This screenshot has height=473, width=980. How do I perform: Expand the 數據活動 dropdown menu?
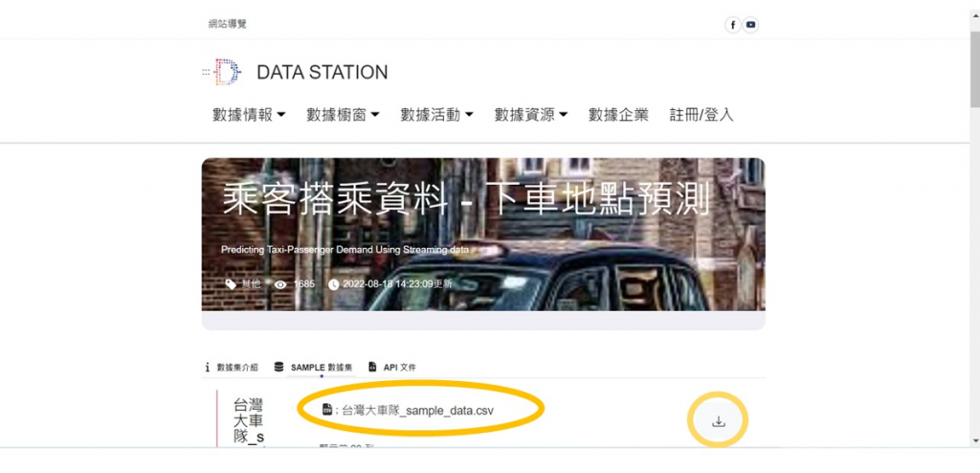coord(436,115)
